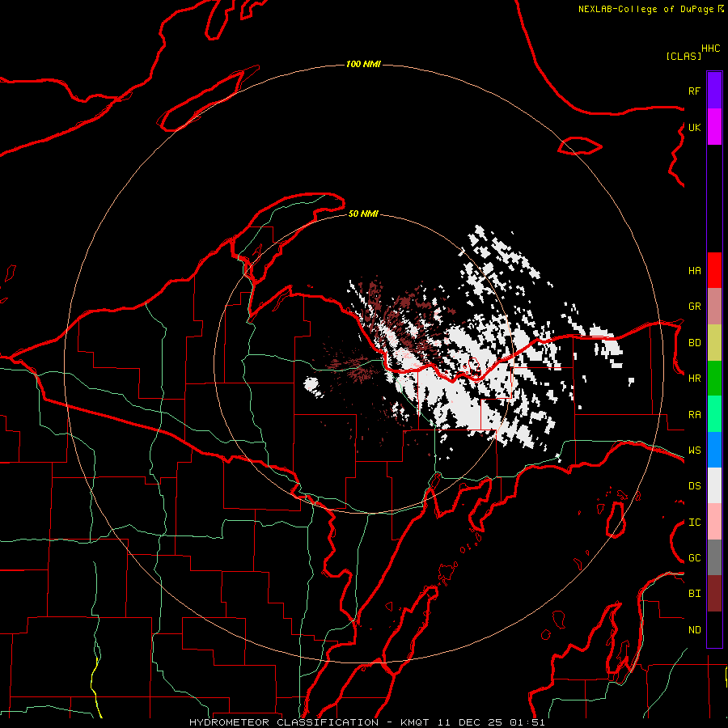Click the BI dark red legend swatch
The height and width of the screenshot is (728, 728).
pos(714,594)
